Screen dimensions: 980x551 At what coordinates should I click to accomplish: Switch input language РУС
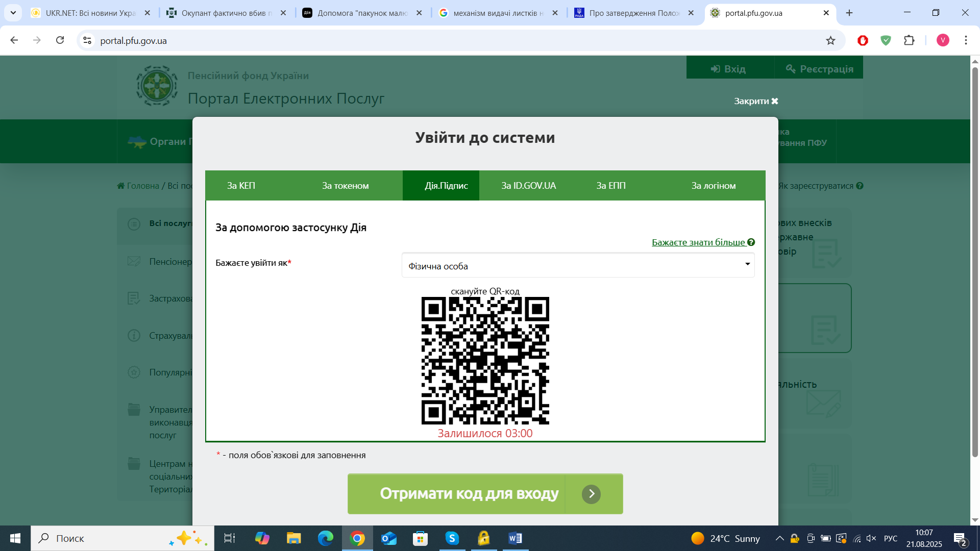pos(891,538)
